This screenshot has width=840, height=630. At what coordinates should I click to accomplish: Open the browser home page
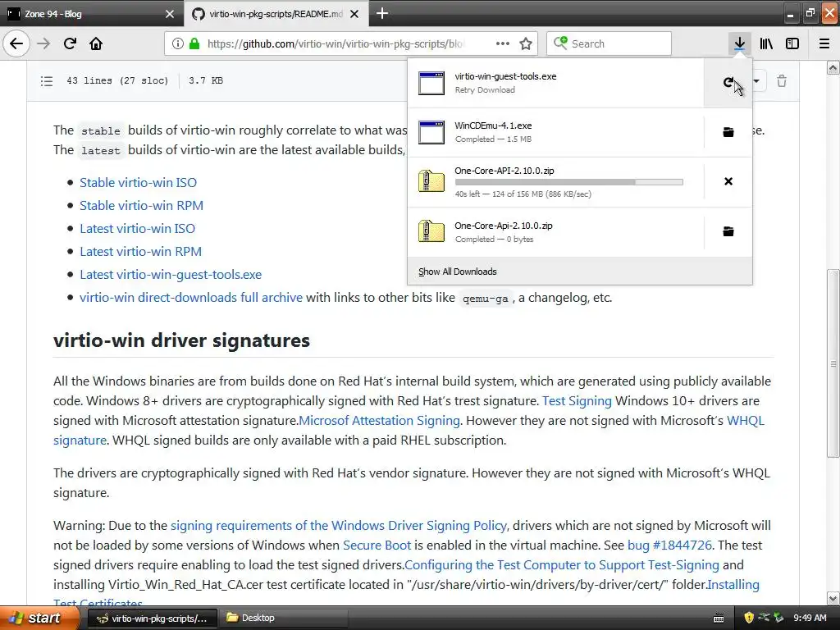(96, 43)
